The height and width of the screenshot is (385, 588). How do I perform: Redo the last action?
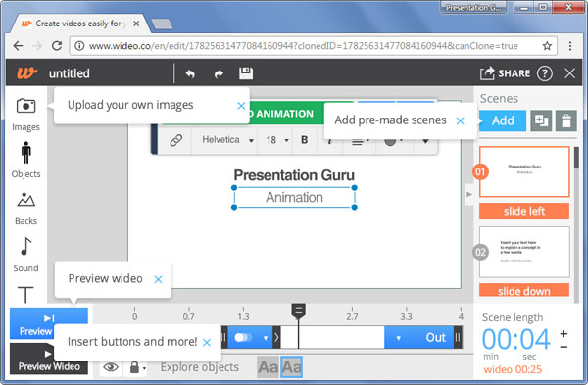[219, 73]
